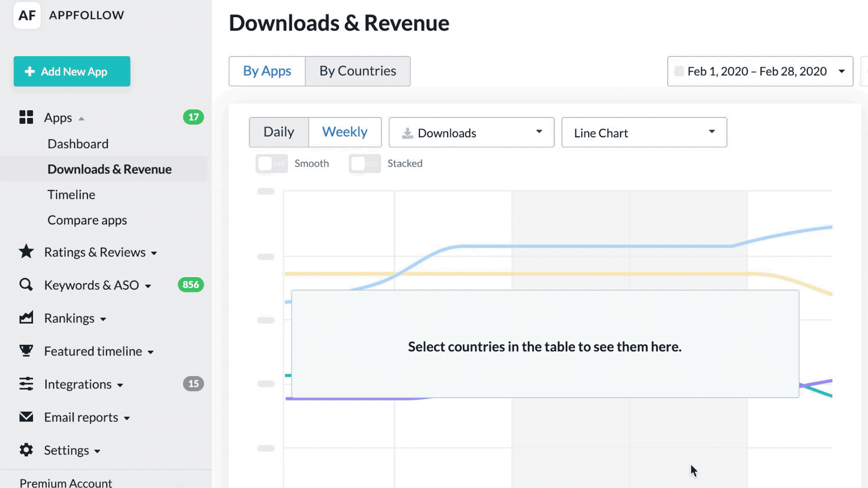Click the Keywords & ASO magnifier icon

coord(26,285)
